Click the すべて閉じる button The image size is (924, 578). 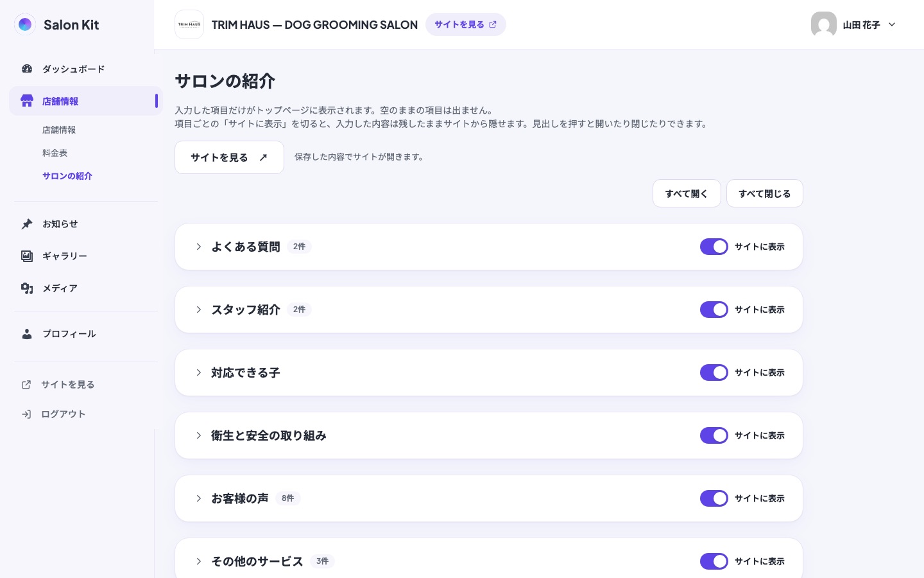[x=764, y=193]
